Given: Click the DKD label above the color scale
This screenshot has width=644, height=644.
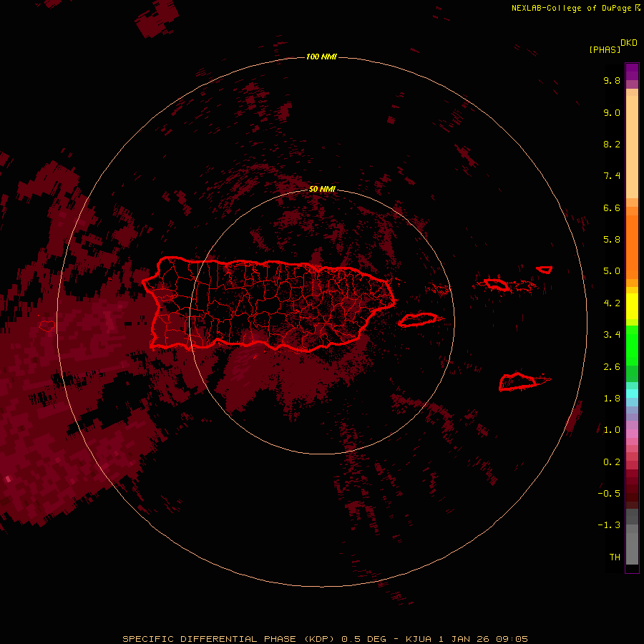Looking at the screenshot, I should 629,43.
